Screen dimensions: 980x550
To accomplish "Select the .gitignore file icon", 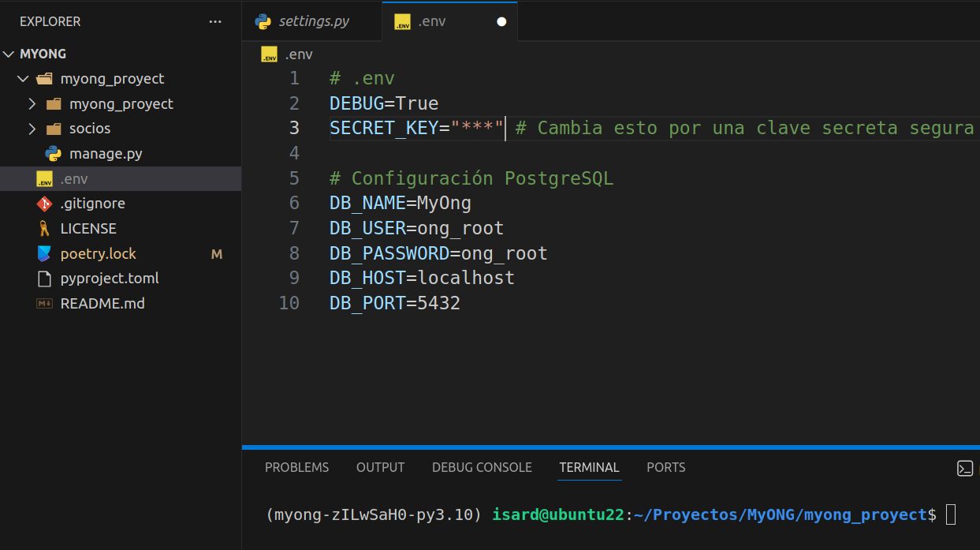I will tap(46, 203).
